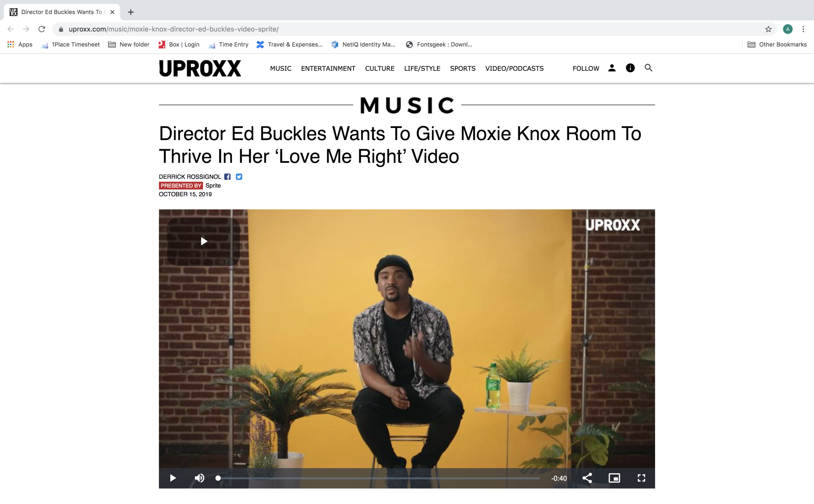
Task: Enable picture-in-picture mode
Action: click(614, 478)
